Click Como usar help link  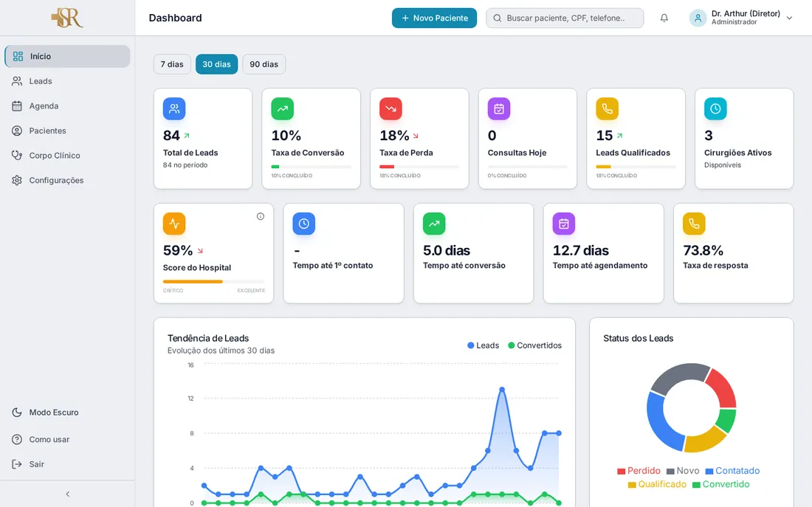[x=67, y=439]
